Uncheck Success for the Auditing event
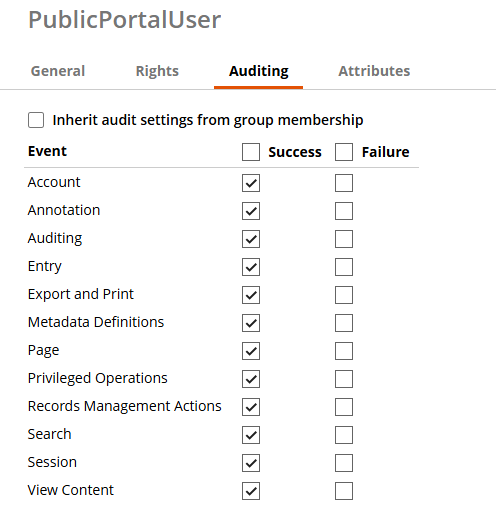This screenshot has height=516, width=496. point(251,239)
